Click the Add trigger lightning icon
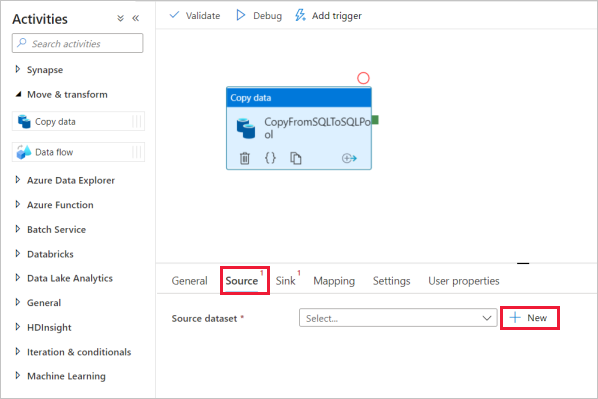 300,15
